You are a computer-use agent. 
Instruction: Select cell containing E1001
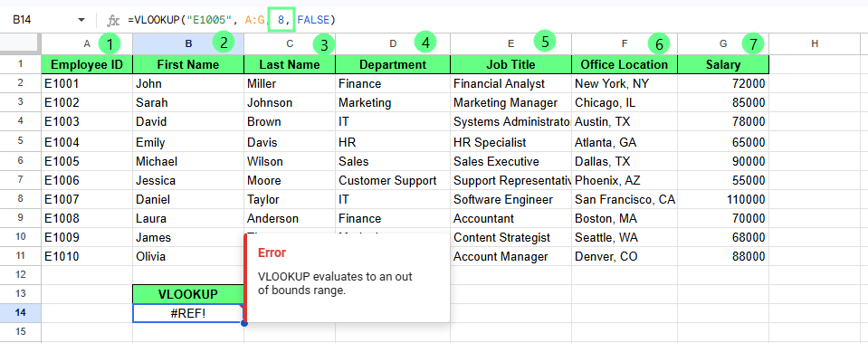point(87,83)
